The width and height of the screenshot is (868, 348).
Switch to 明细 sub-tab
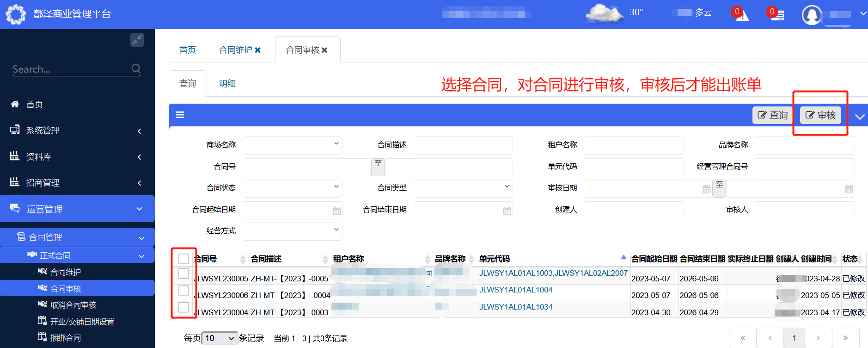click(x=227, y=84)
